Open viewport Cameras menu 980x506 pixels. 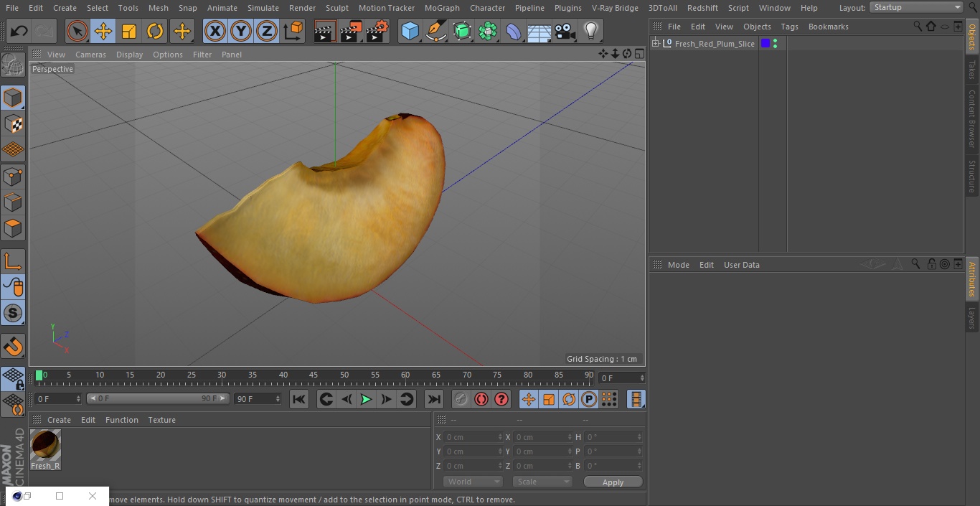point(90,55)
